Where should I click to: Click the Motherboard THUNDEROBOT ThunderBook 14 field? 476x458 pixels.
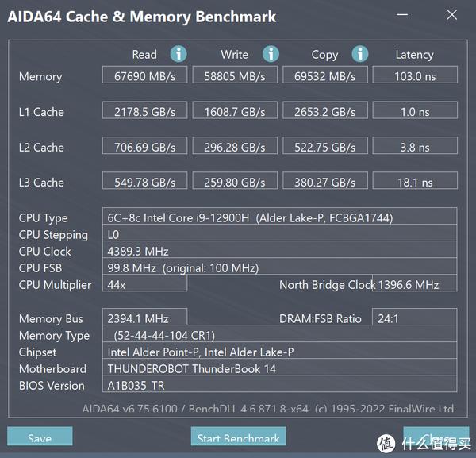279,368
